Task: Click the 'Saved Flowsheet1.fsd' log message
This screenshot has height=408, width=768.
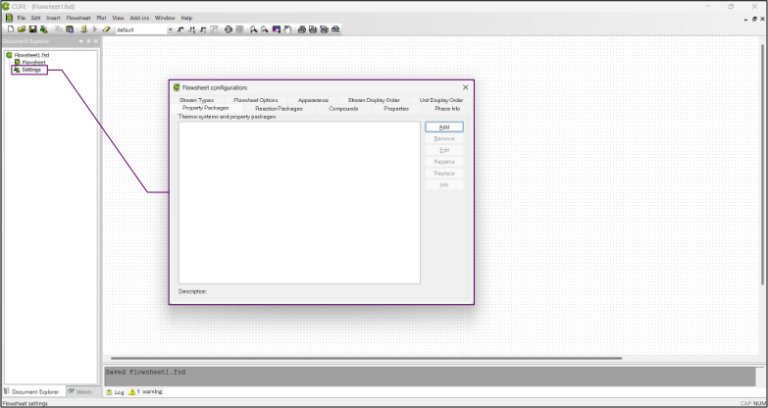Action: [145, 372]
